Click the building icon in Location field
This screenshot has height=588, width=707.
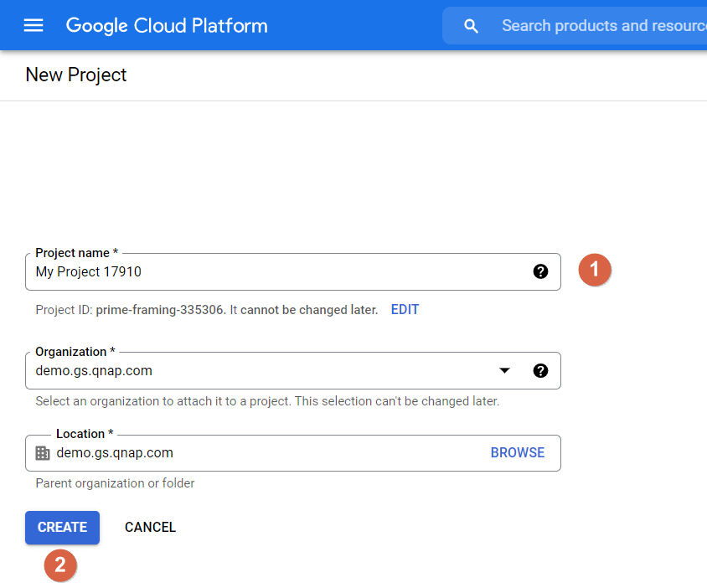click(x=43, y=453)
